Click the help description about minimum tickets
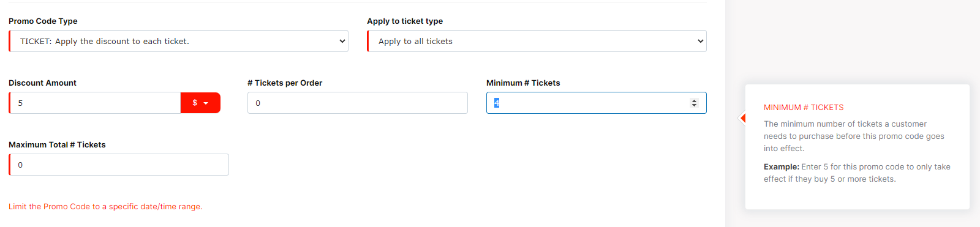The image size is (980, 227). (x=854, y=136)
